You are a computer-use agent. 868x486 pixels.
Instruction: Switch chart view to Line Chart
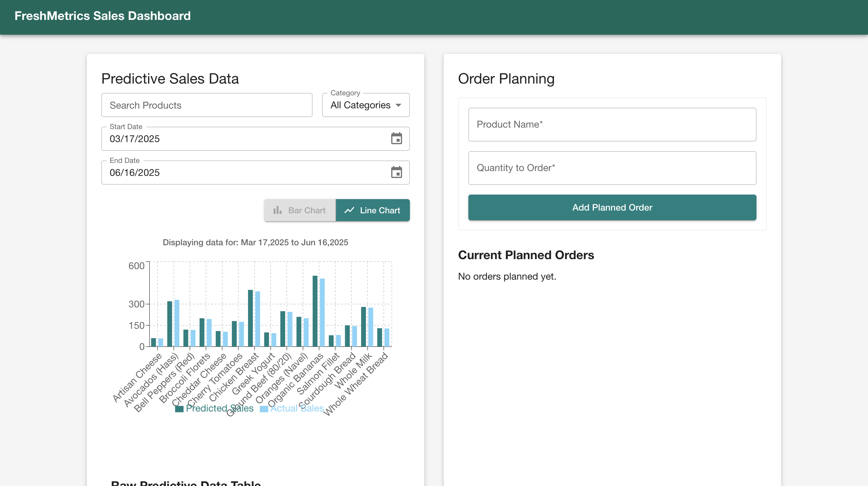point(373,210)
